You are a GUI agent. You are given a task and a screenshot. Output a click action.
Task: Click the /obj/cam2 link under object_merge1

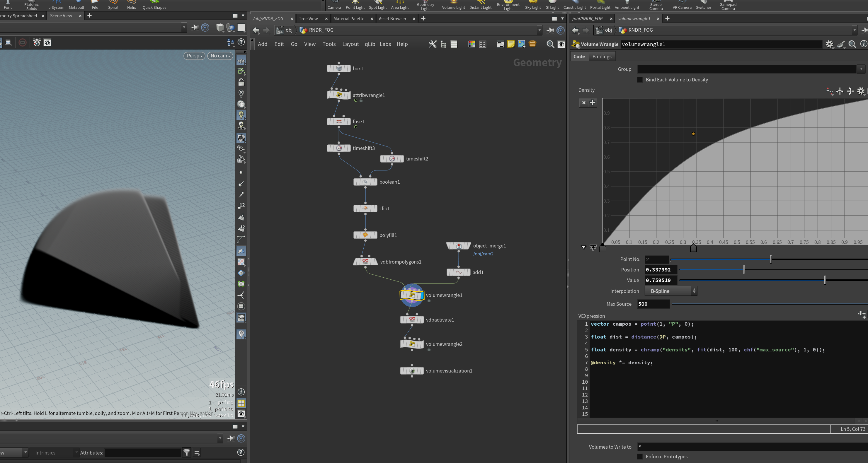tap(483, 254)
